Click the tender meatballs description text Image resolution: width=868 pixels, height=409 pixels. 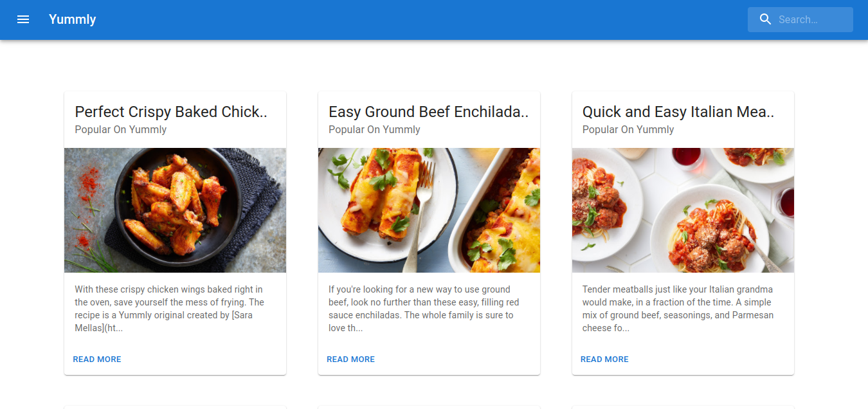click(x=678, y=309)
